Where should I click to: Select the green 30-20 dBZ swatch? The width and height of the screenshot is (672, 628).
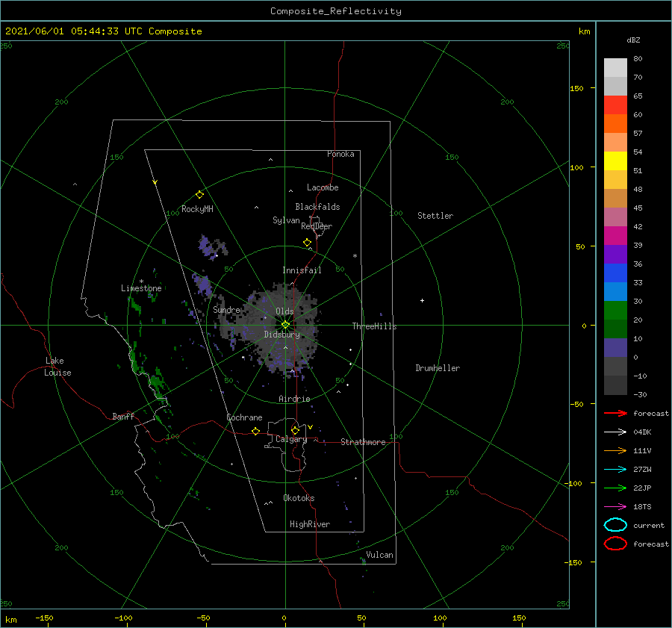615,310
